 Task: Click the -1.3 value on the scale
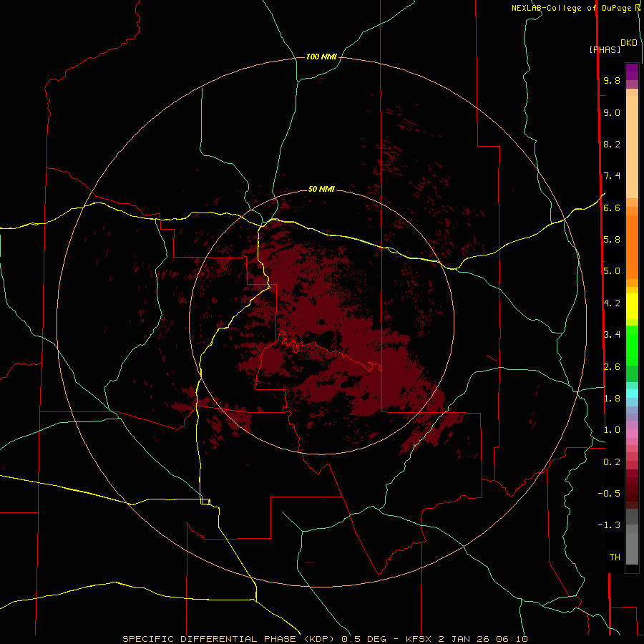coord(609,525)
